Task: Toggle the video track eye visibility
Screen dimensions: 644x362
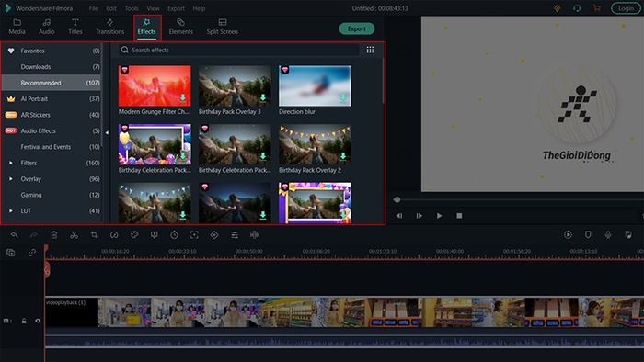Action: tap(38, 321)
